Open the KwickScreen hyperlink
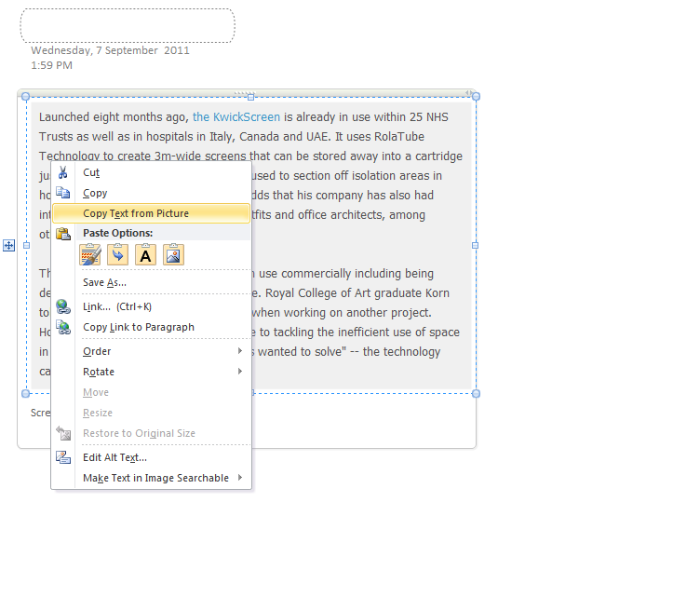 pos(236,117)
